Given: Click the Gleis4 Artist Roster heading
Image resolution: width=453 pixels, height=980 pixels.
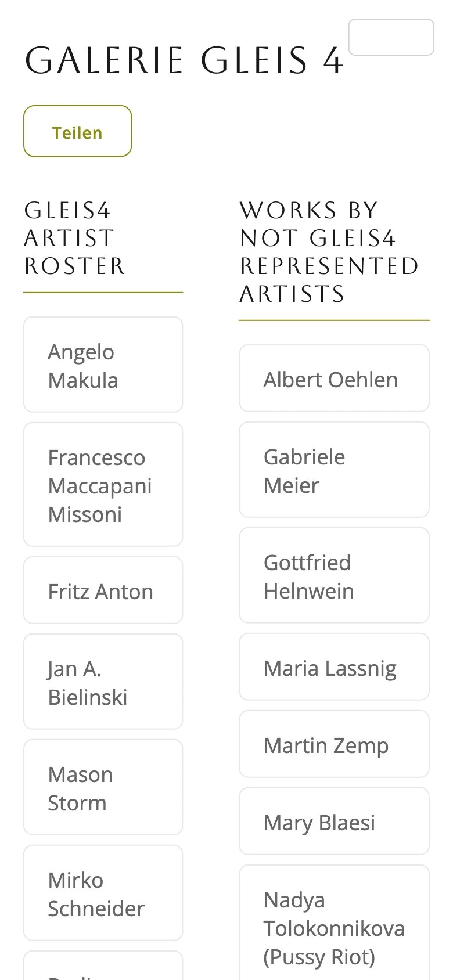Looking at the screenshot, I should [75, 238].
